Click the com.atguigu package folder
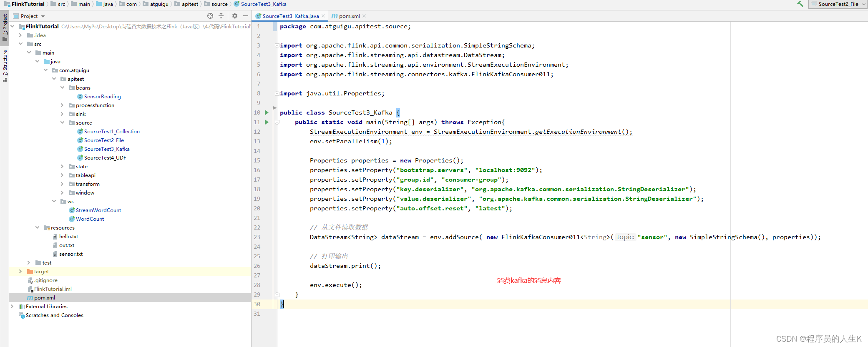The image size is (868, 347). pos(74,70)
